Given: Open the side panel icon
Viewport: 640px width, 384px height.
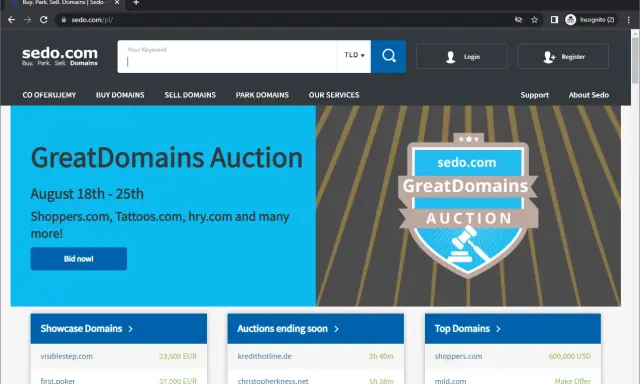Looking at the screenshot, I should (554, 20).
